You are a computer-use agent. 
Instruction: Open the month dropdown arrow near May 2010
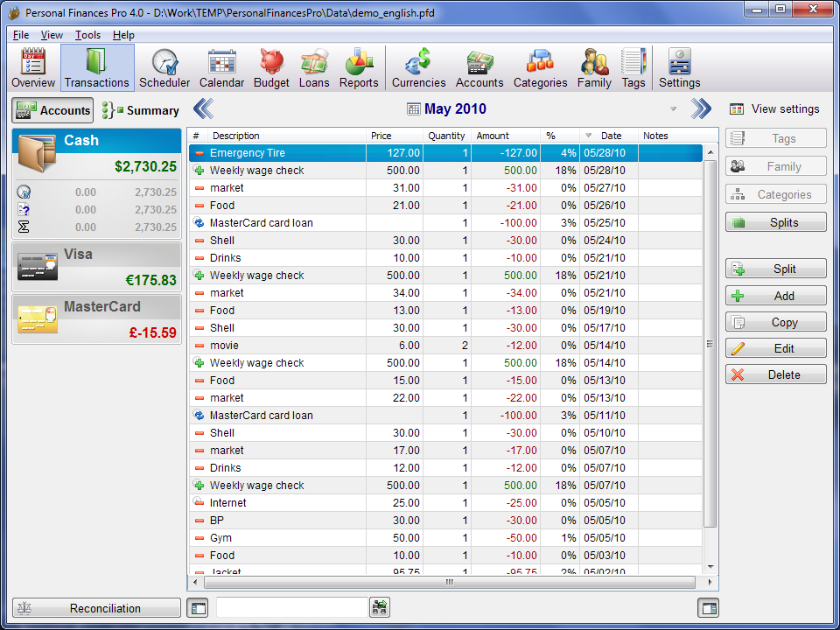coord(673,109)
